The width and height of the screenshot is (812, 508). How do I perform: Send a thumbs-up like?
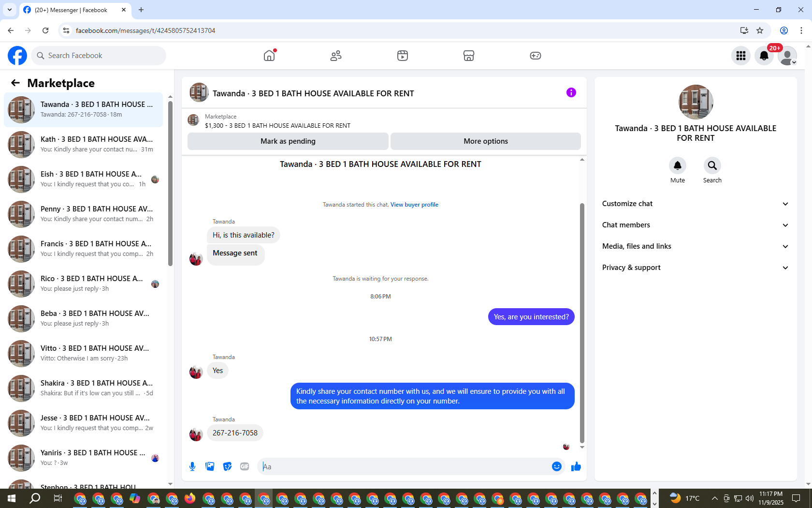pos(576,466)
